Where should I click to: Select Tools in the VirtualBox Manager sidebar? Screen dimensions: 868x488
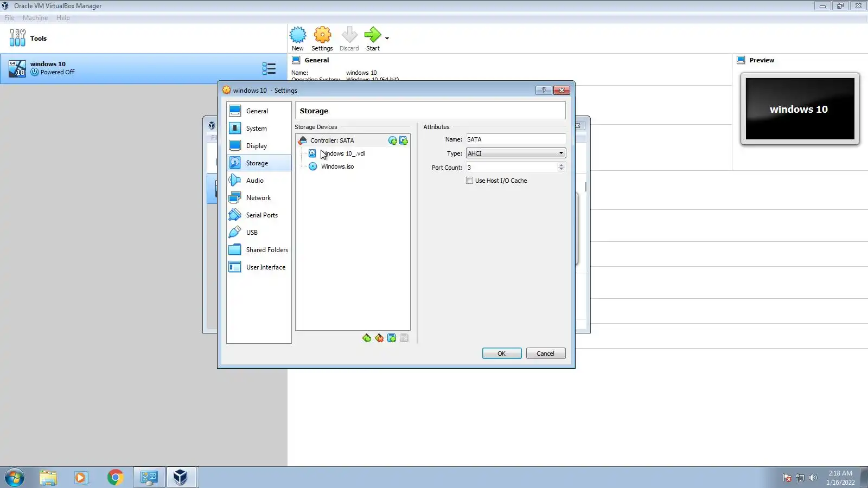pos(143,38)
